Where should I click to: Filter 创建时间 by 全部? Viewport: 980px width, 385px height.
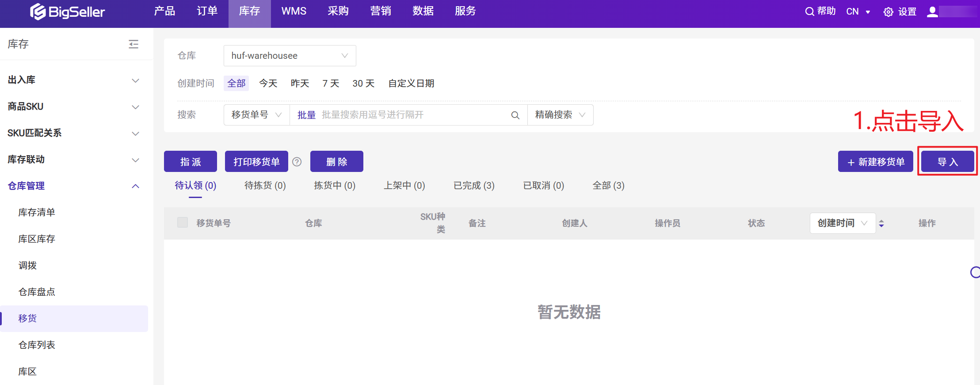236,83
